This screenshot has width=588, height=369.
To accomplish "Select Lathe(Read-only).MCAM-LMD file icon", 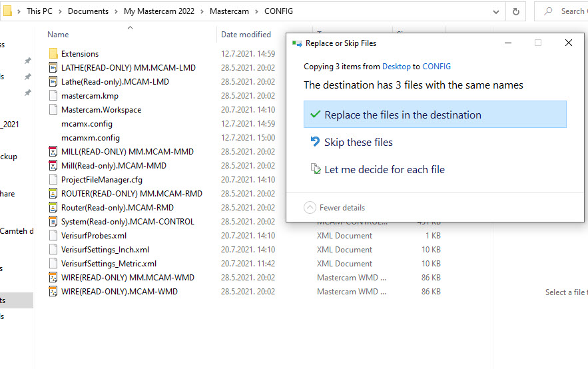I will pos(53,82).
